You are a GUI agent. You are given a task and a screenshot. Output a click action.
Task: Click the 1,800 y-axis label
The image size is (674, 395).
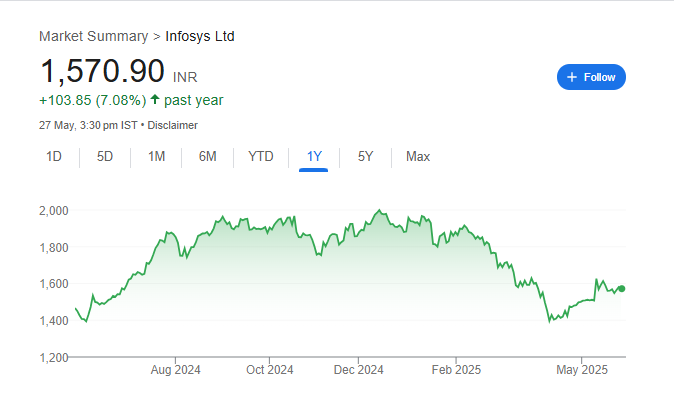click(54, 248)
